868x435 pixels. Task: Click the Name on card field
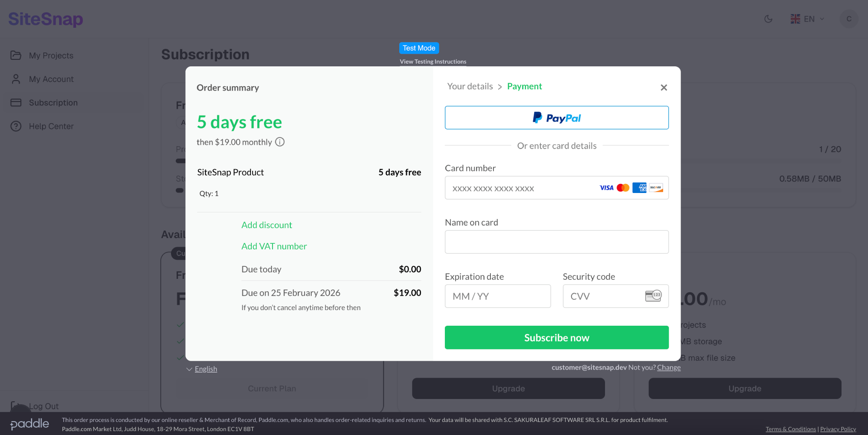pos(556,242)
